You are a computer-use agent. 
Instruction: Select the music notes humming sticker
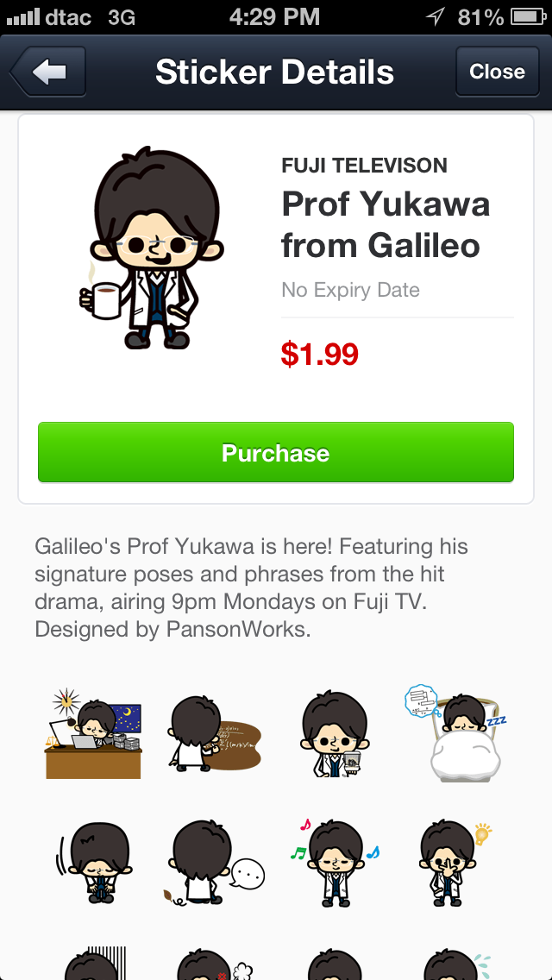[x=335, y=863]
